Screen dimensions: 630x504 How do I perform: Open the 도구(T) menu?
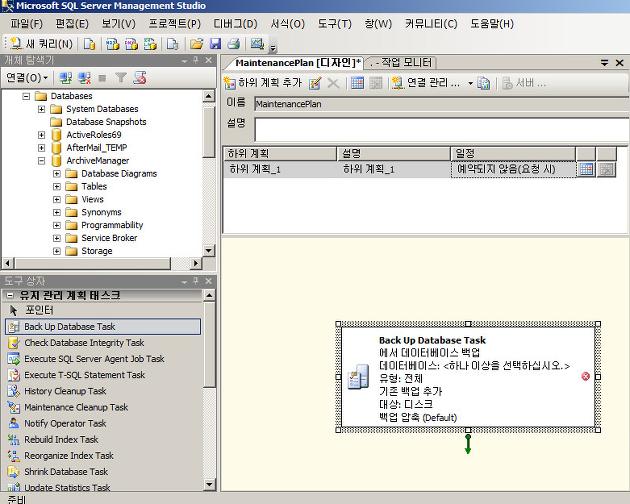click(x=335, y=24)
